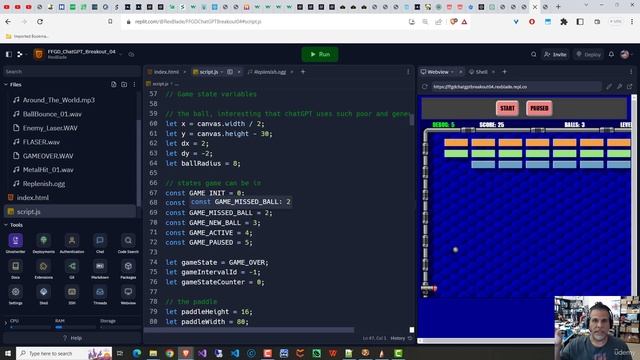This screenshot has width=640, height=360.
Task: Select the Webview pane tab
Action: pos(438,72)
